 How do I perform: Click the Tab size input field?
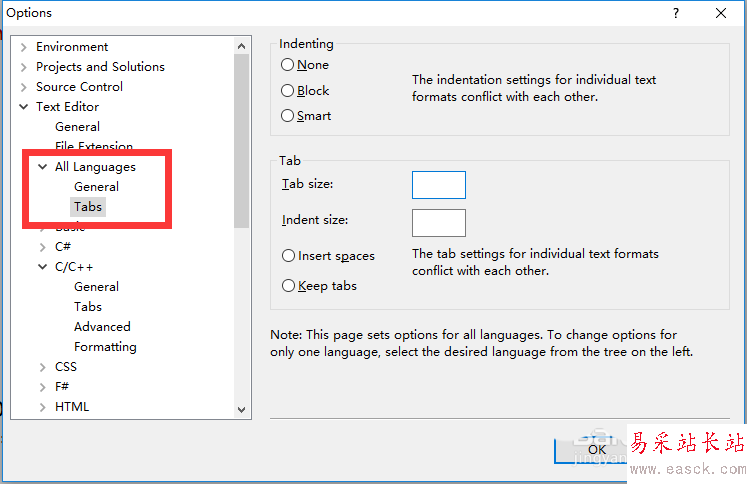pyautogui.click(x=438, y=185)
